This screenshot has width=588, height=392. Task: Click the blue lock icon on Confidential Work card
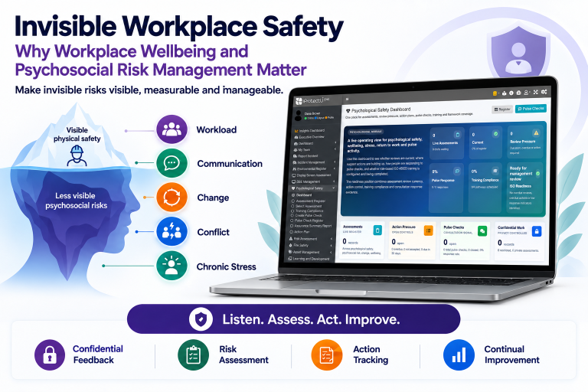click(x=537, y=231)
